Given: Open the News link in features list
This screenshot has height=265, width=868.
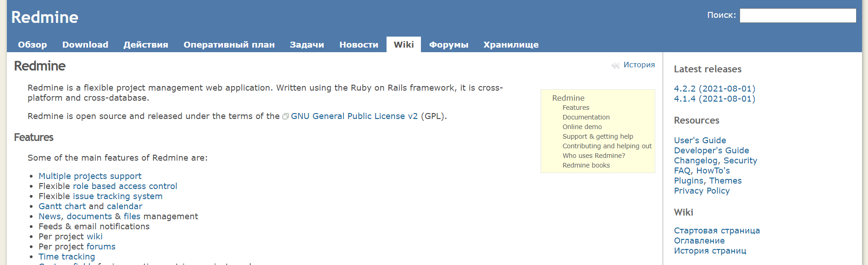Looking at the screenshot, I should pos(50,216).
